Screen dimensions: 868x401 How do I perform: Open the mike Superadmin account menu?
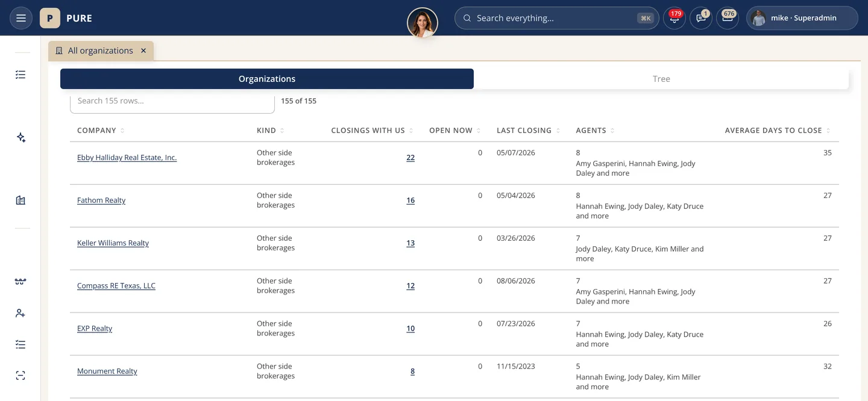(802, 18)
